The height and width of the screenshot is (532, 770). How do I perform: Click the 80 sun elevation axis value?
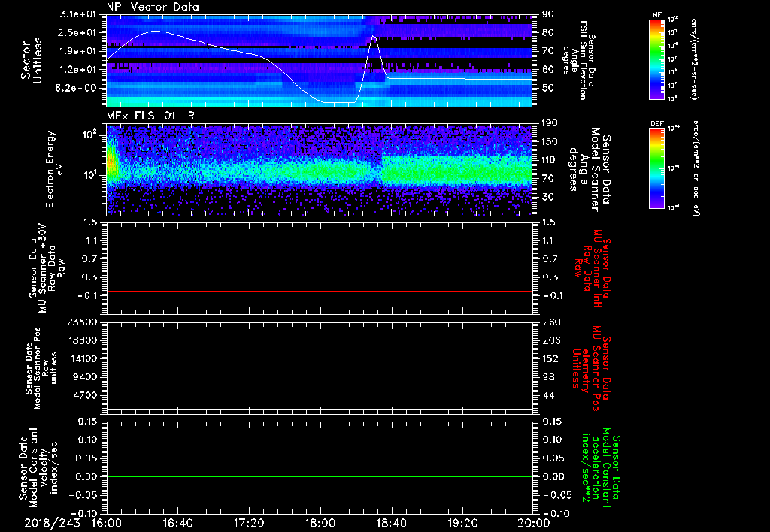coord(548,32)
